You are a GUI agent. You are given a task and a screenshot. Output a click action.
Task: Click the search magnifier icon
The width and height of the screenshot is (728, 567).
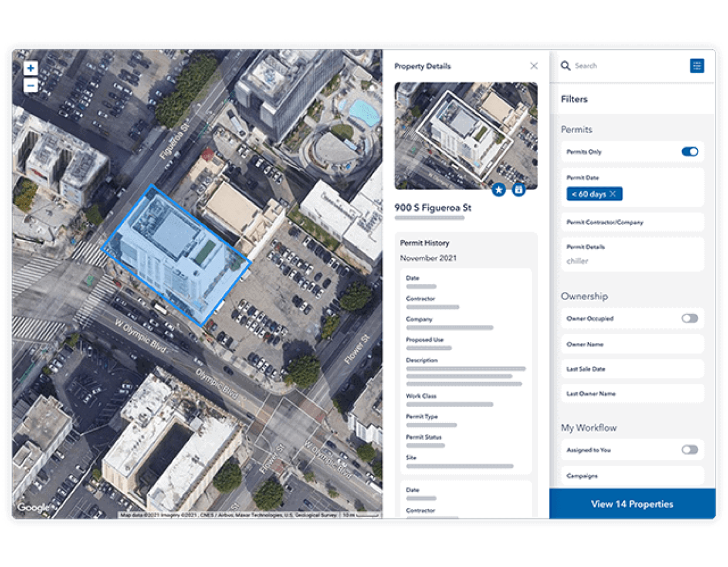point(565,66)
